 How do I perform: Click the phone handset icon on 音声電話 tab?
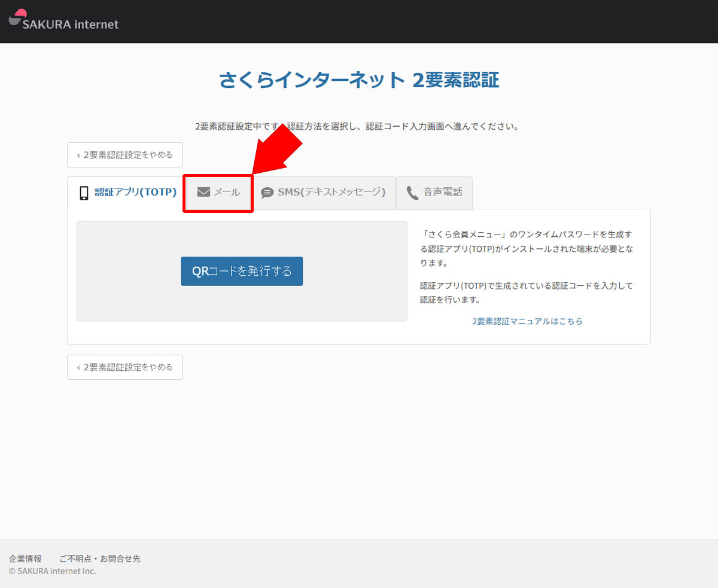click(x=412, y=193)
